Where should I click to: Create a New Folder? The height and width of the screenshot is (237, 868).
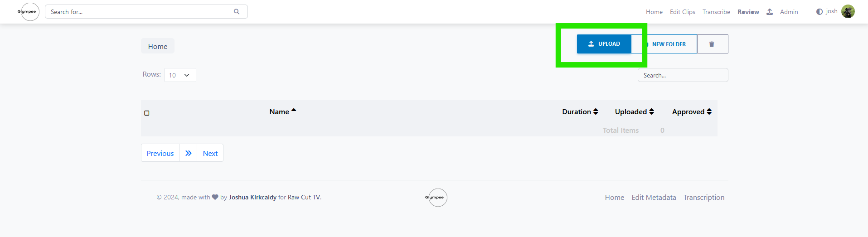click(x=669, y=44)
